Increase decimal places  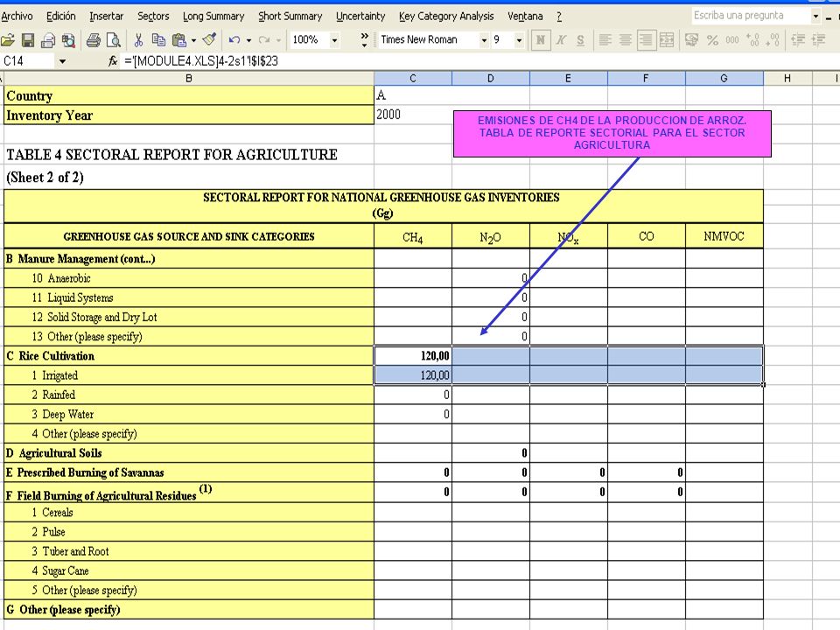pyautogui.click(x=752, y=39)
